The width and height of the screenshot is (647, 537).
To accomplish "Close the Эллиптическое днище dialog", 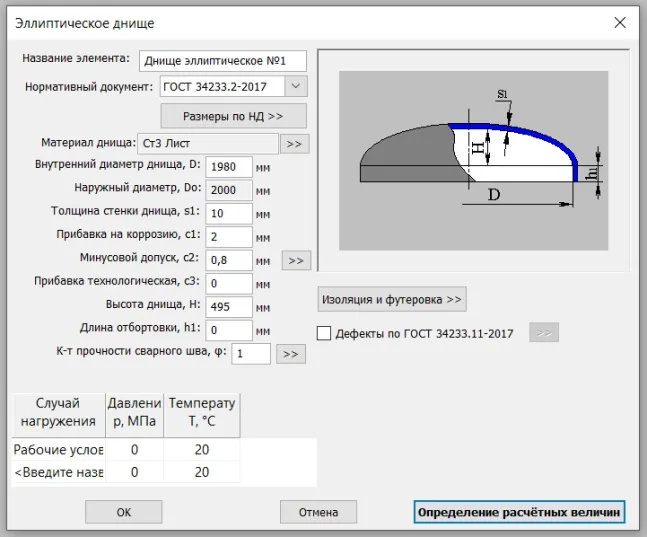I will tap(618, 22).
